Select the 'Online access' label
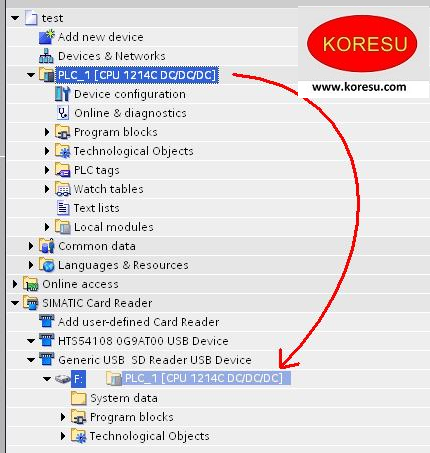The height and width of the screenshot is (453, 430). 80,284
